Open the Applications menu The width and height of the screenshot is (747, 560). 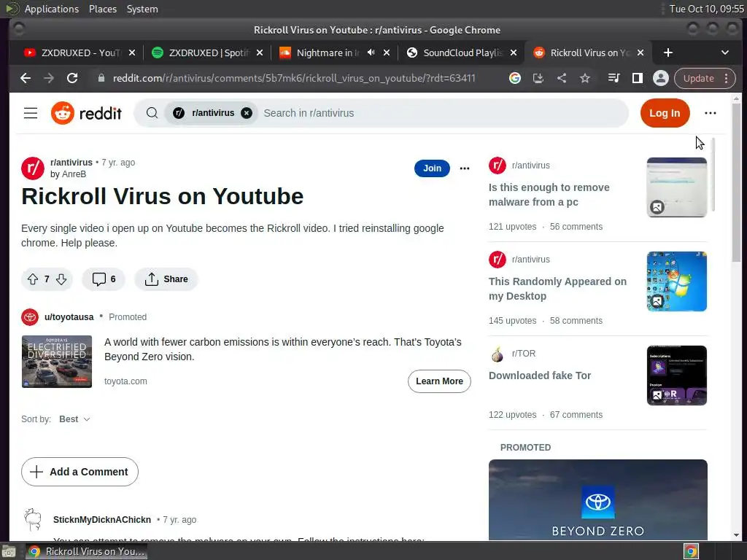click(x=52, y=9)
